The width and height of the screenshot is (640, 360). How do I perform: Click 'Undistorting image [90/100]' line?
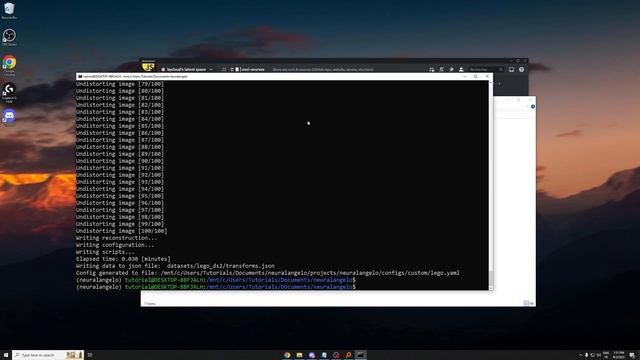click(x=120, y=161)
